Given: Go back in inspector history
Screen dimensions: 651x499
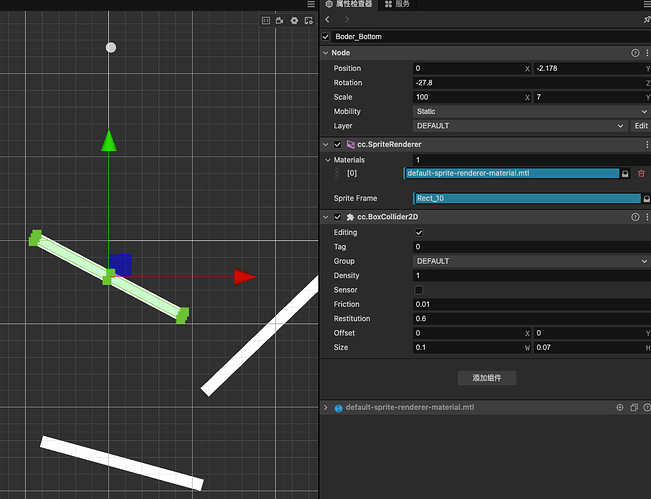Looking at the screenshot, I should pyautogui.click(x=328, y=19).
